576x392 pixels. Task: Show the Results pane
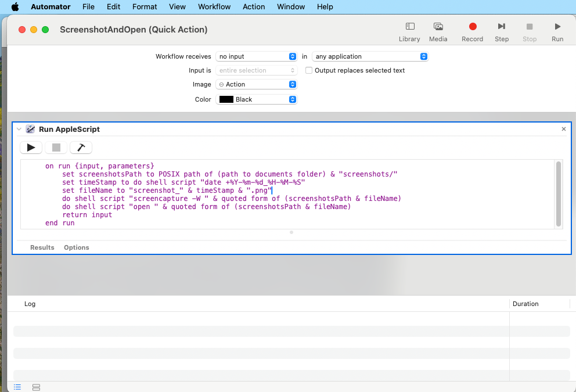point(42,247)
